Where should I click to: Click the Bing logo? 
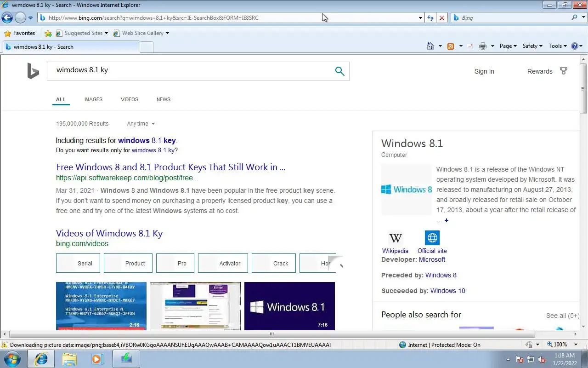point(33,71)
